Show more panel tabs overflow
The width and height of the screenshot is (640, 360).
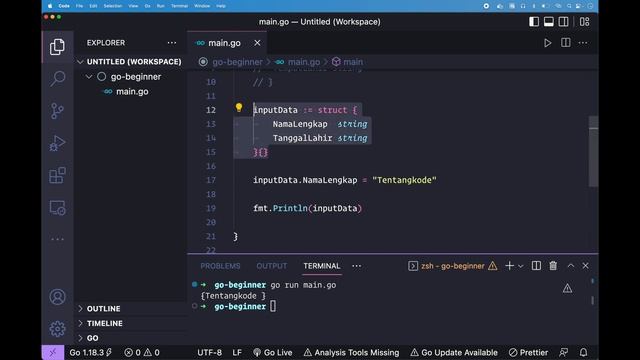tap(356, 266)
